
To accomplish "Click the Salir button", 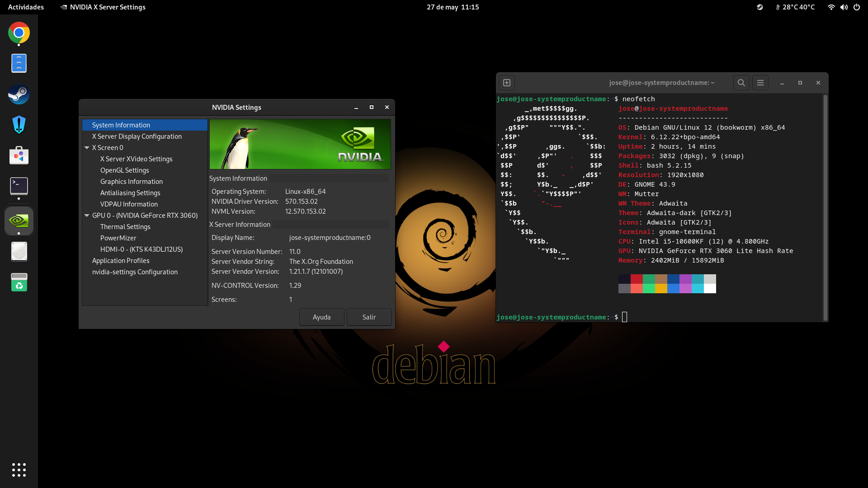I will point(369,317).
